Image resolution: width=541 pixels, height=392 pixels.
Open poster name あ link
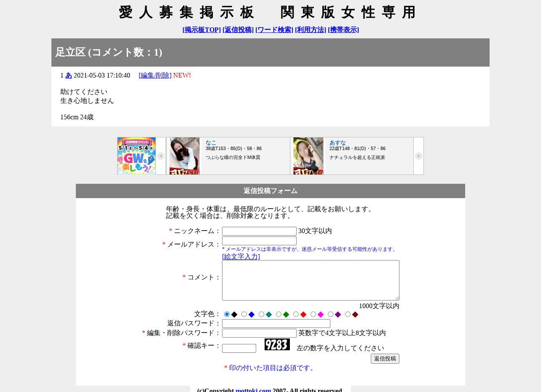pos(69,75)
